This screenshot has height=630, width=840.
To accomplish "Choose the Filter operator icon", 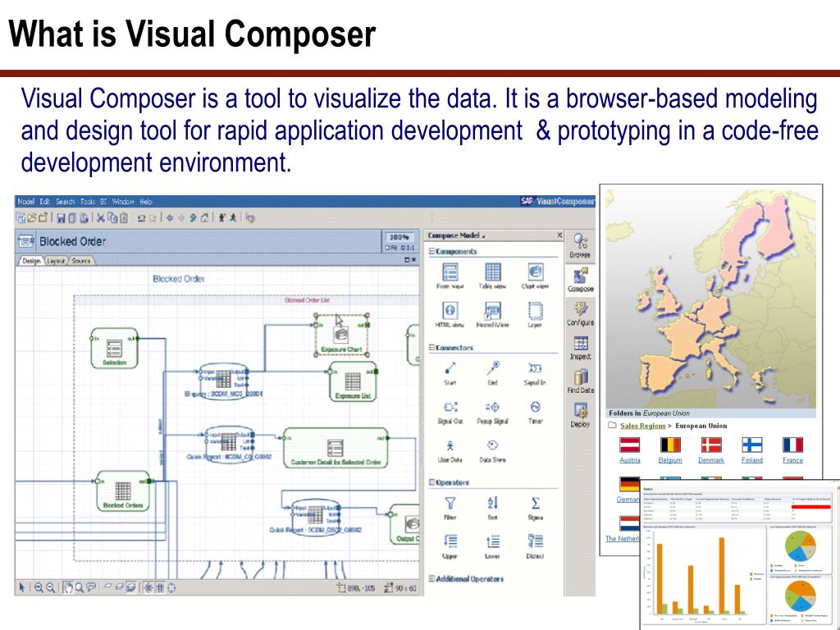I will tap(450, 503).
